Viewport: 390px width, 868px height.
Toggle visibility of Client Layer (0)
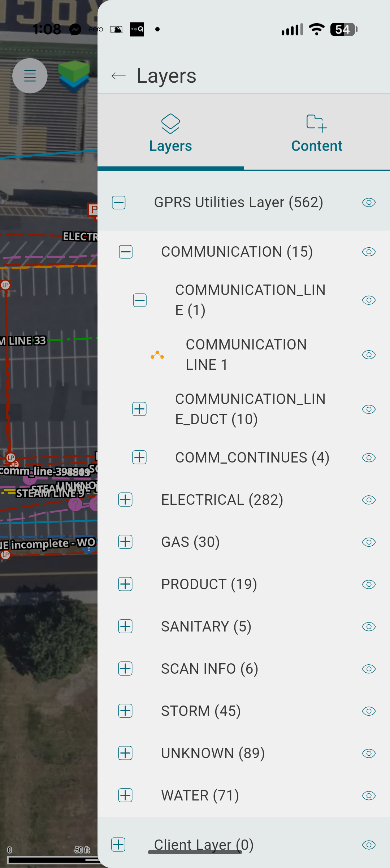(369, 845)
